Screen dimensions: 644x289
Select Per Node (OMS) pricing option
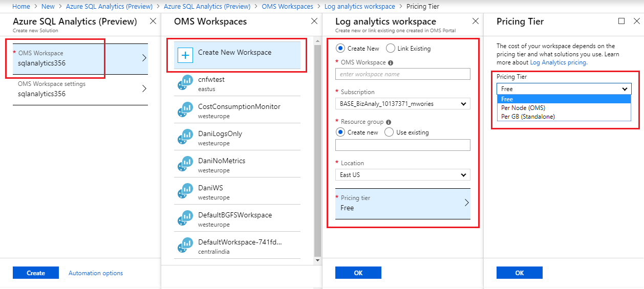point(564,108)
